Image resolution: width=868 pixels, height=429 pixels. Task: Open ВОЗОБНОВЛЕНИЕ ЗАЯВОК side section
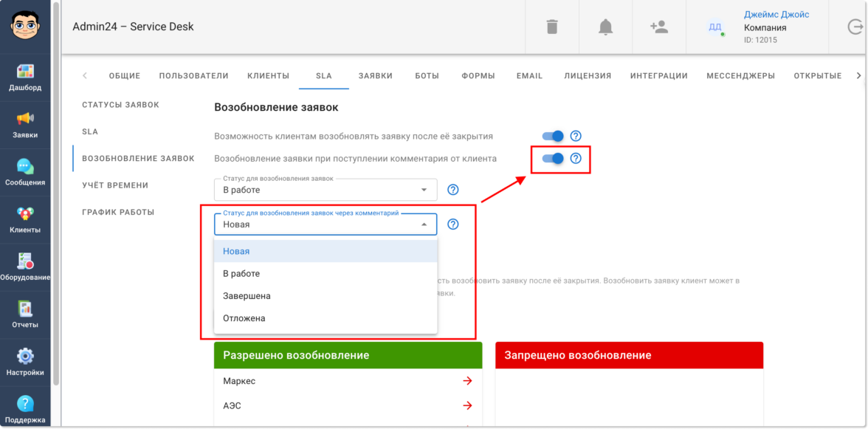139,158
